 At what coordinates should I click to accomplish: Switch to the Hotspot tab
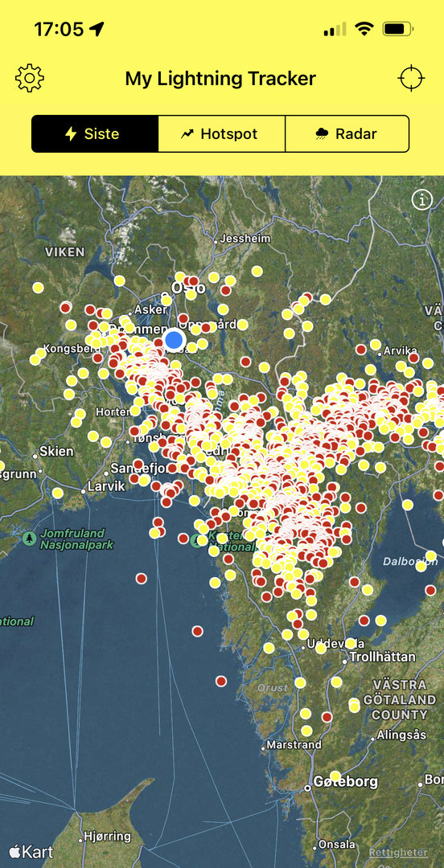pos(222,133)
